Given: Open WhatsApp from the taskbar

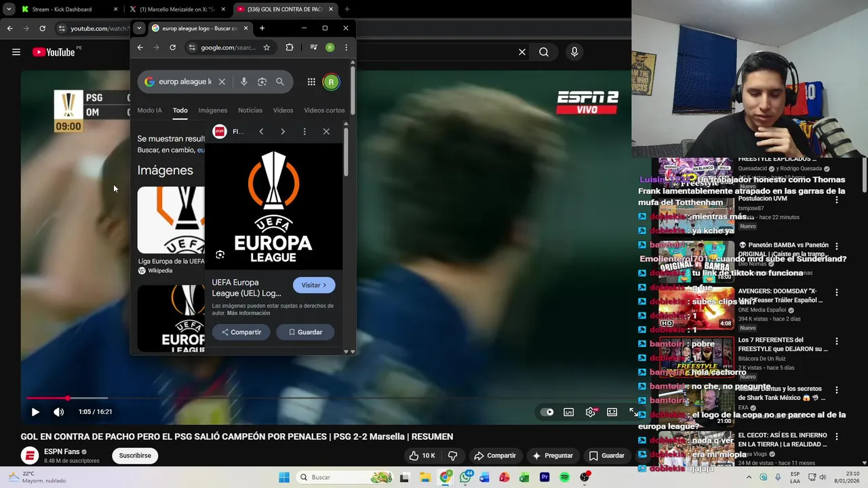Looking at the screenshot, I should pyautogui.click(x=465, y=477).
